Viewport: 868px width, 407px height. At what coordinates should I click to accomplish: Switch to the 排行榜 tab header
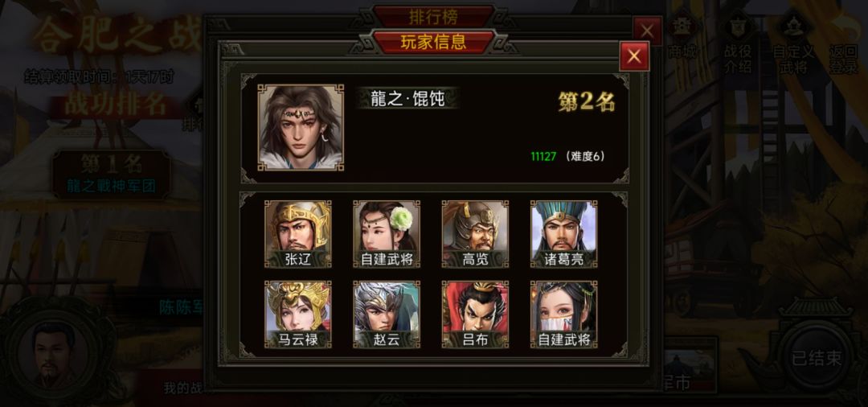pyautogui.click(x=433, y=17)
